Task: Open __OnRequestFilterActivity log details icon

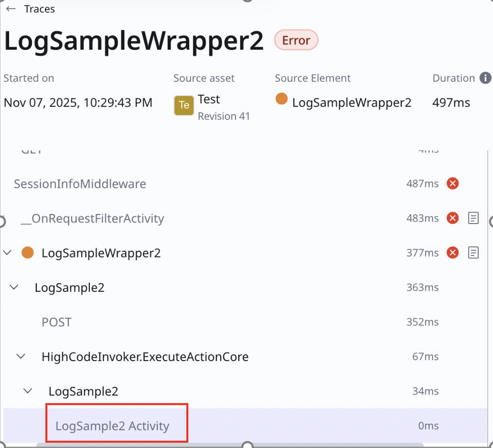Action: click(473, 218)
